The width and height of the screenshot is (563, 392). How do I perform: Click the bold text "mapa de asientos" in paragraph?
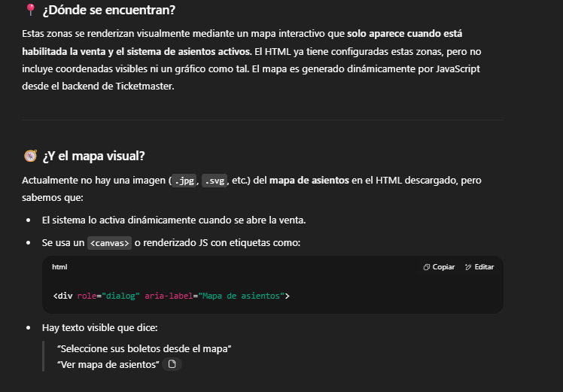[x=309, y=181]
